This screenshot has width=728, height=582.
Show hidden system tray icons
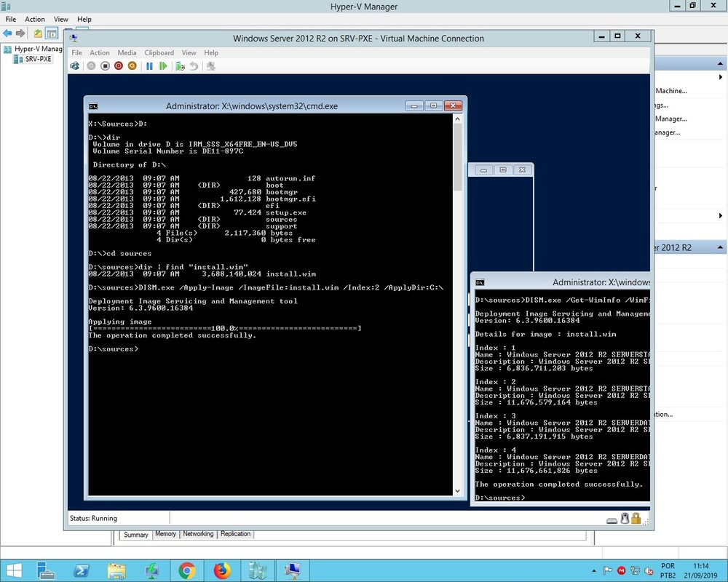point(593,570)
